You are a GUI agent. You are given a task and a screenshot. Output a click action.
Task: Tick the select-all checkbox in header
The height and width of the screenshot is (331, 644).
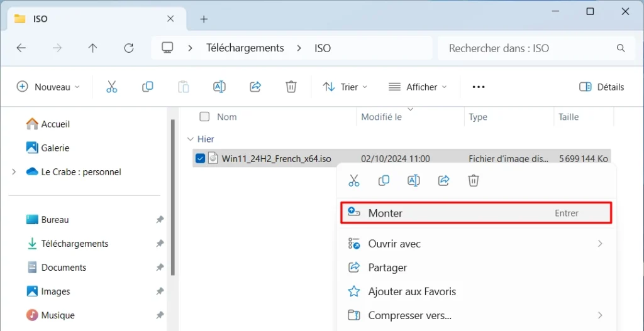204,117
